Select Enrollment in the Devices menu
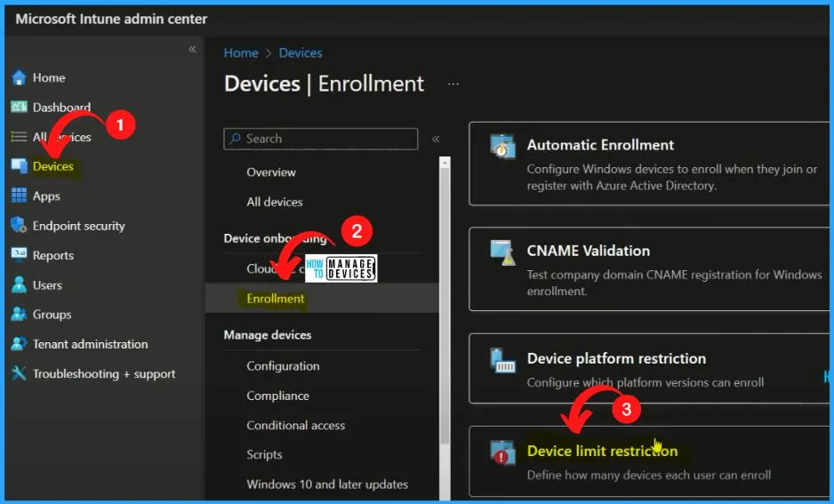 [276, 299]
